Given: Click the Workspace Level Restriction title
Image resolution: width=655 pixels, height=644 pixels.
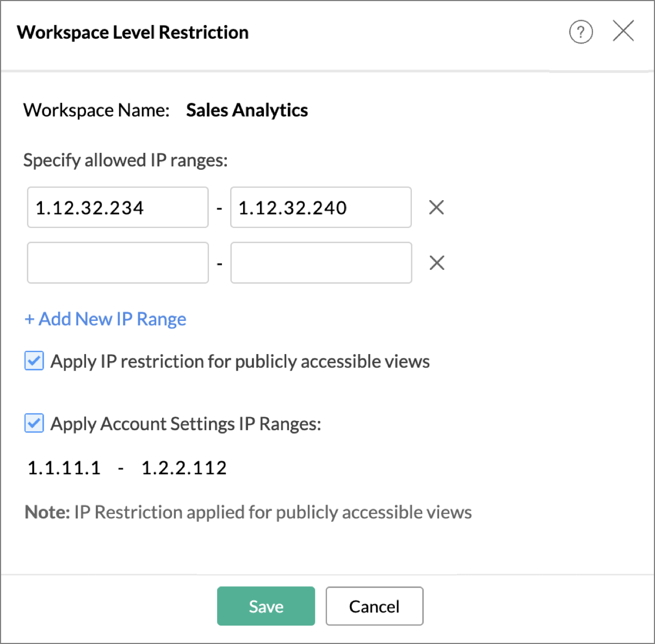Looking at the screenshot, I should click(133, 32).
